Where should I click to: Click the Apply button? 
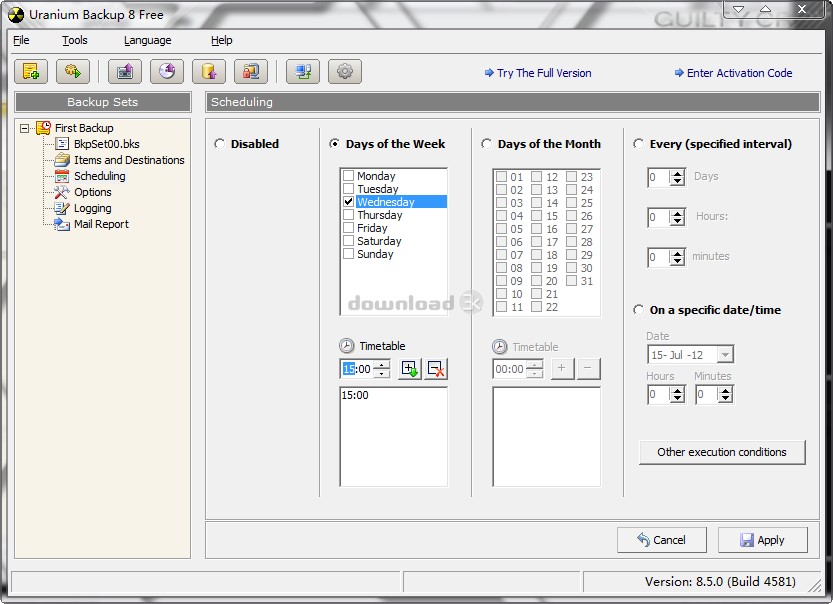click(x=762, y=540)
